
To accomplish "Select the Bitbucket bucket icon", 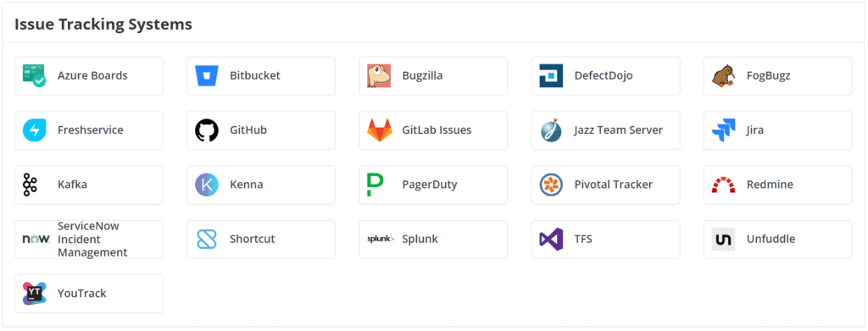I will click(207, 75).
